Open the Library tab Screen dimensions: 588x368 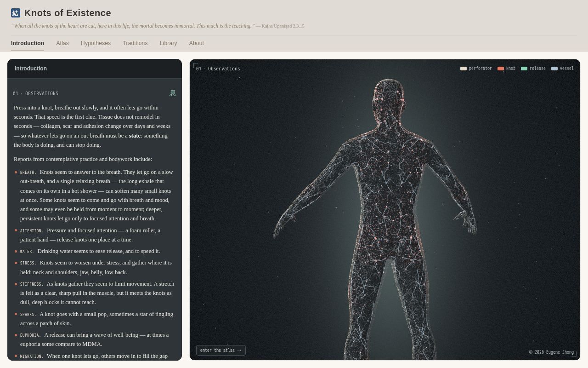click(168, 43)
